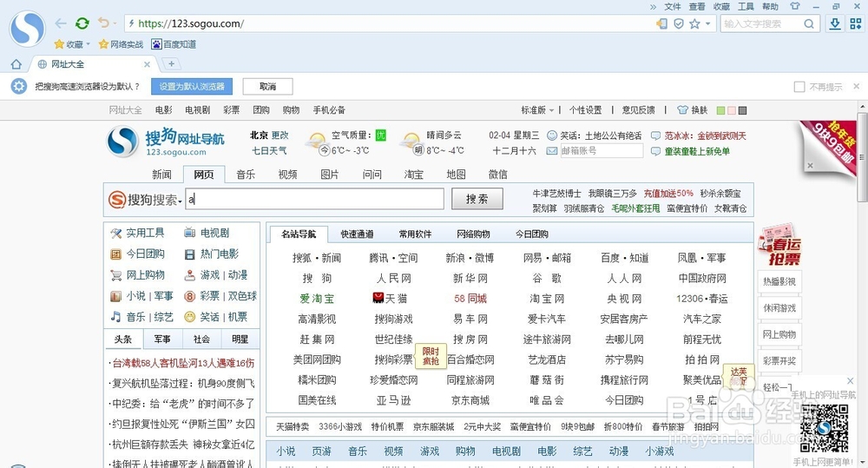Open a new tab with the plus button
Viewport: 868px width, 468px height.
(171, 64)
